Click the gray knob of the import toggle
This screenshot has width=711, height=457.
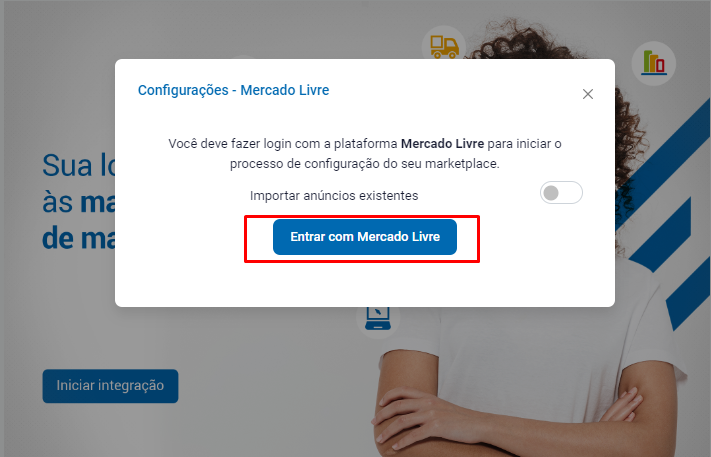(x=551, y=193)
